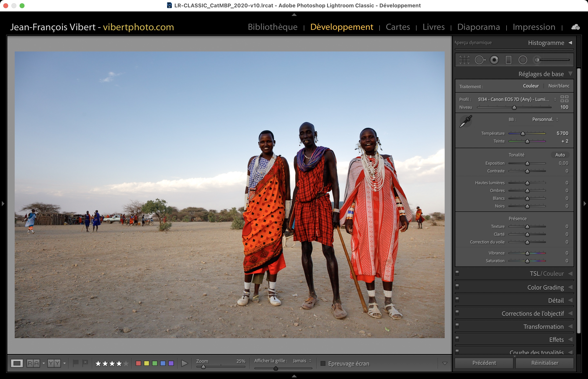588x379 pixels.
Task: Expand the Color Grading panel
Action: 546,287
